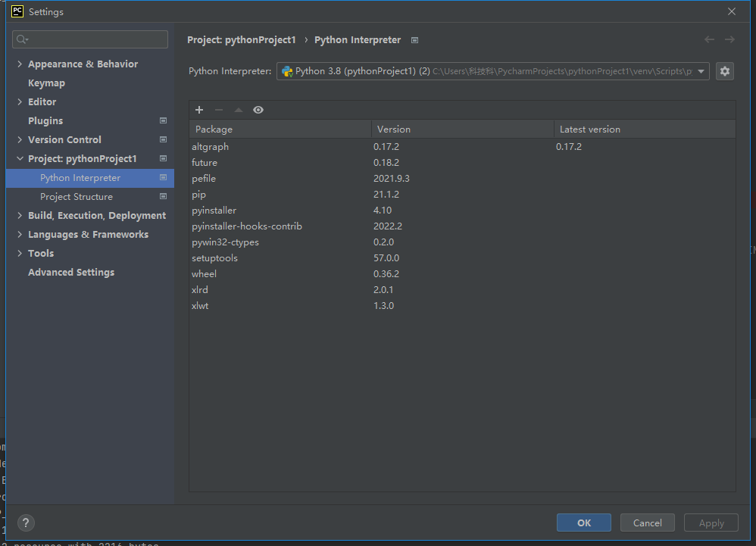Viewport: 756px width, 546px height.
Task: Select Python Interpreter tree item
Action: tap(89, 178)
